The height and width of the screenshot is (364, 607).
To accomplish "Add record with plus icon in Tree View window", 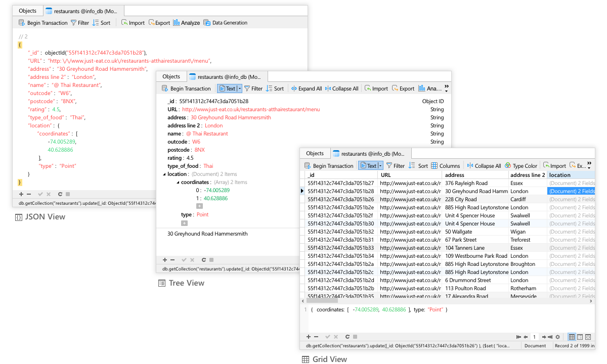I will click(164, 260).
